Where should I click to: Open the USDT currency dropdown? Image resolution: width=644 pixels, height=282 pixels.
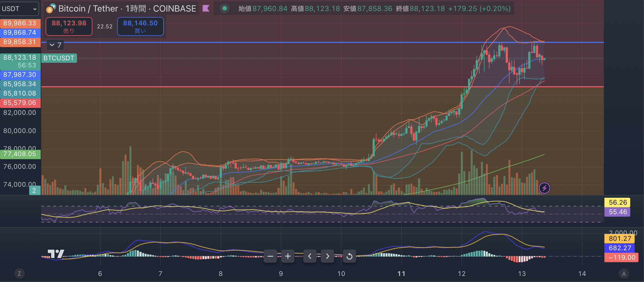19,9
